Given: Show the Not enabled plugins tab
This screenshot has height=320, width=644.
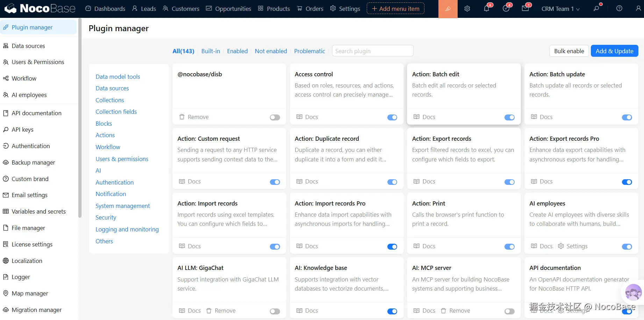Looking at the screenshot, I should coord(271,51).
